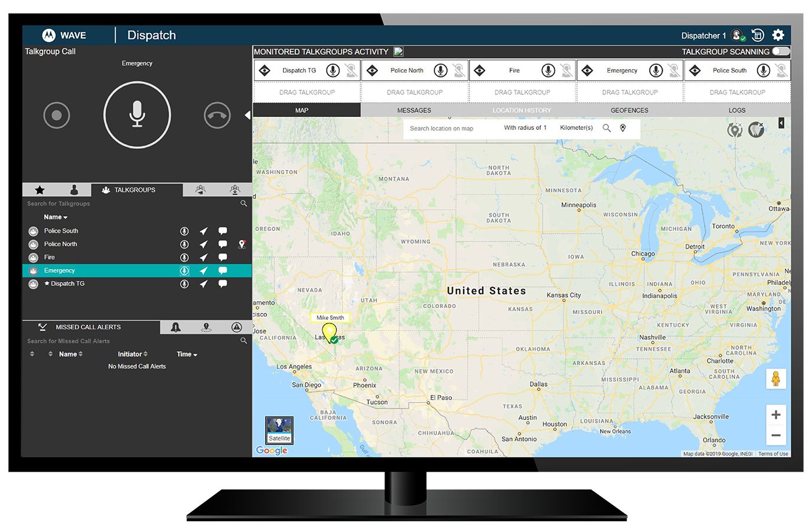Open the chat bubble for Police South talkgroup
Viewport: 812px width, 529px height.
click(x=223, y=231)
